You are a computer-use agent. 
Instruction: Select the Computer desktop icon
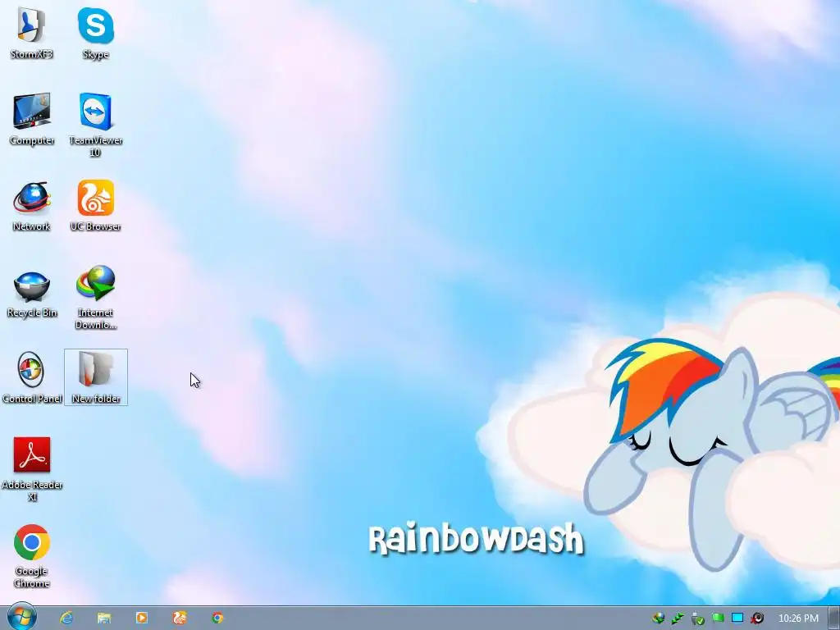pos(32,120)
